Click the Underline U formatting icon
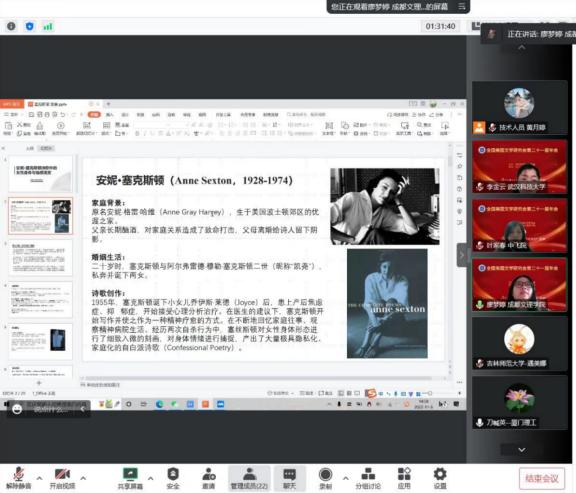The width and height of the screenshot is (576, 493). pyautogui.click(x=152, y=133)
